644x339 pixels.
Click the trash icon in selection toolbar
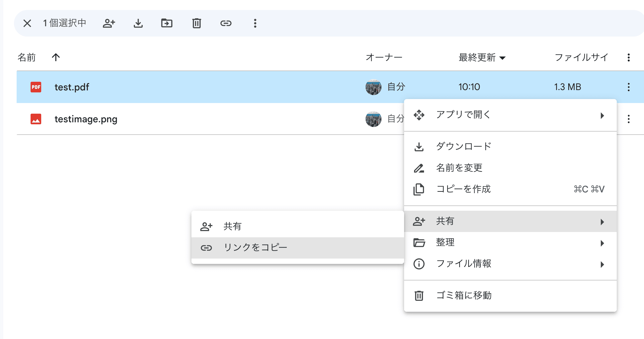point(197,23)
